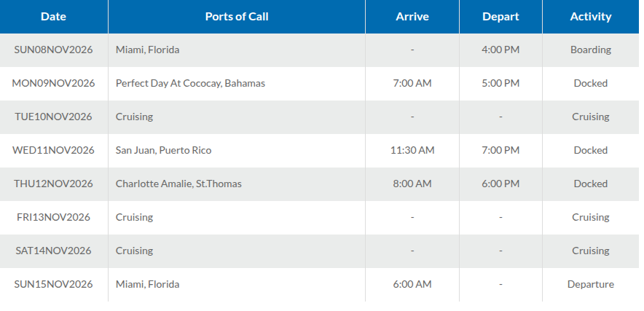Click the Date column header
The width and height of the screenshot is (644, 311).
tap(53, 17)
